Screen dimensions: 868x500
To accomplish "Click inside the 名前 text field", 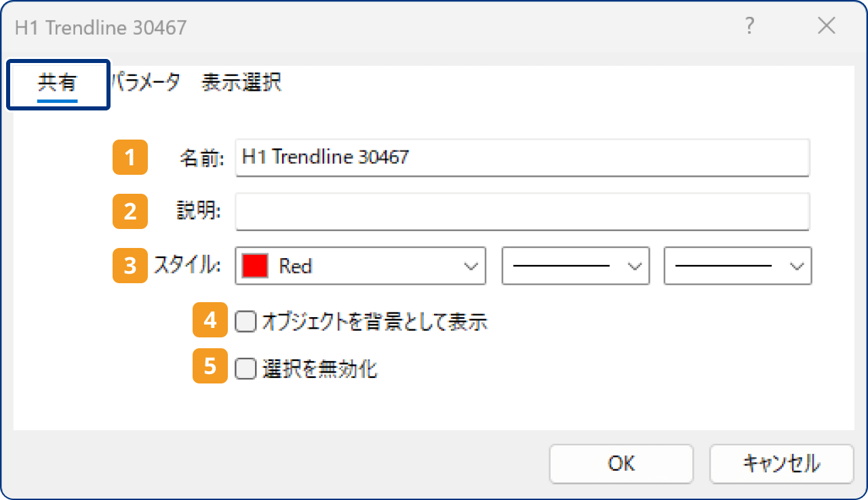I will 522,157.
